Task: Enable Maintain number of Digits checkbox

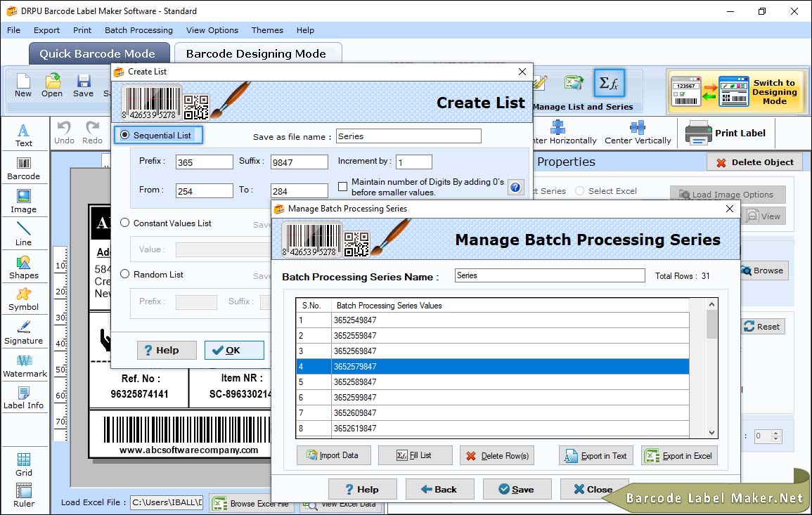Action: click(342, 186)
